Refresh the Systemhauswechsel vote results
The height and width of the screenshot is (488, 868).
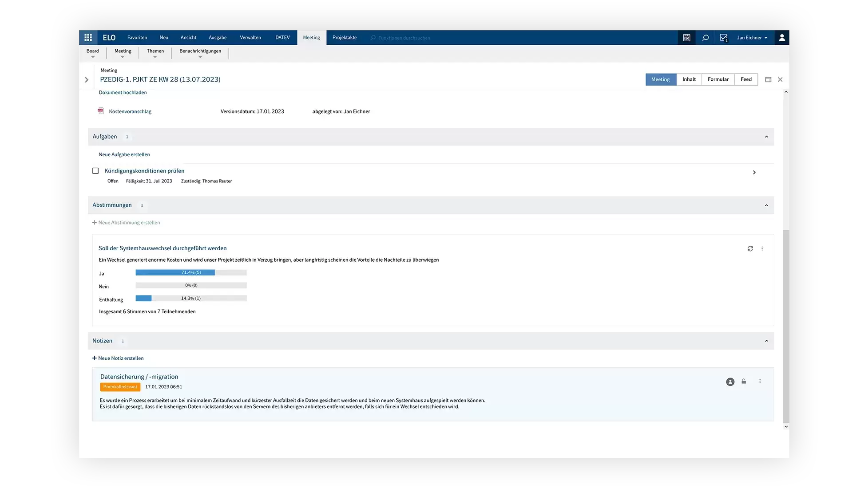tap(750, 249)
